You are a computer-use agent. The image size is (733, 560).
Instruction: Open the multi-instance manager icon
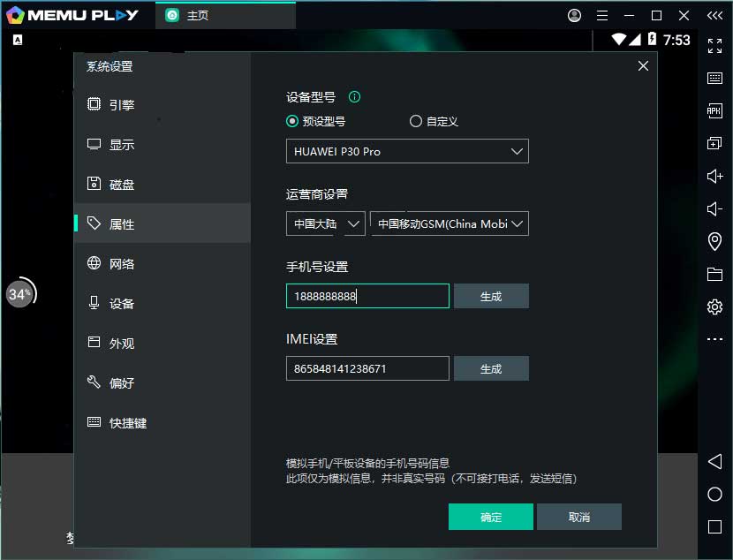point(714,143)
